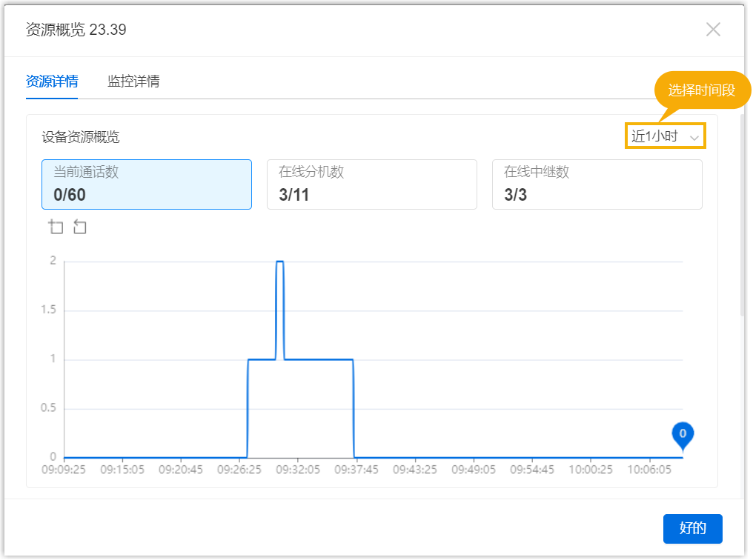Viewport: 753px width, 560px height.
Task: Select the 在线分机数 3/11 card
Action: 371,184
